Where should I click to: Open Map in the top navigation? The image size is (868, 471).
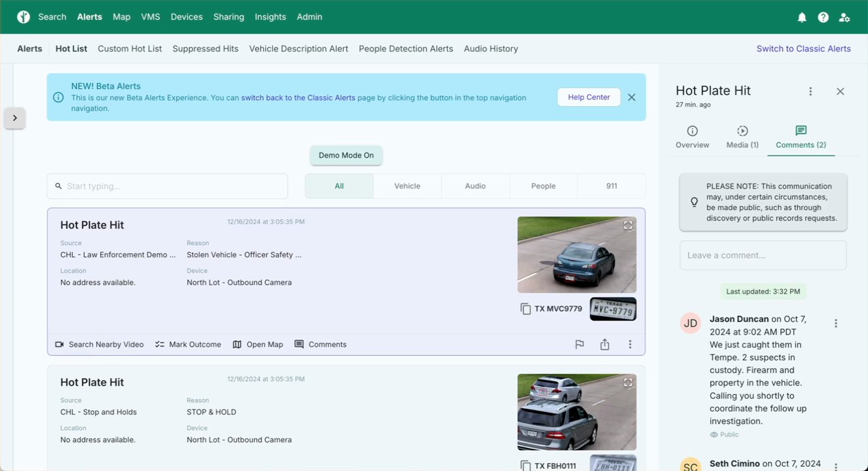(122, 17)
